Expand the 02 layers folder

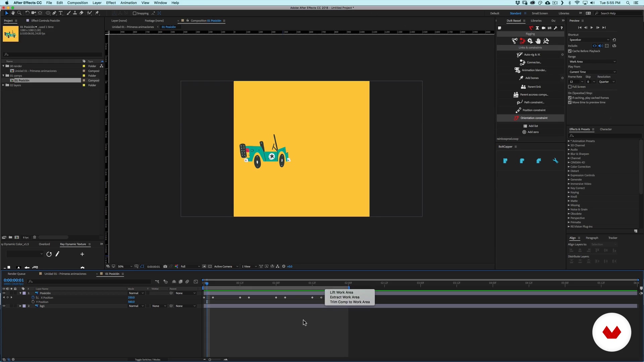point(3,85)
